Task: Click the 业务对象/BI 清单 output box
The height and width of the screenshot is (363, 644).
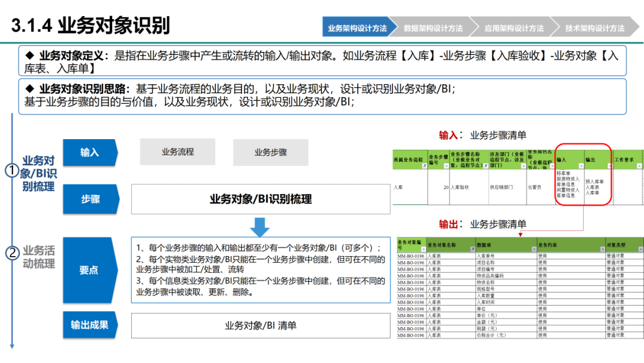Action: [261, 325]
